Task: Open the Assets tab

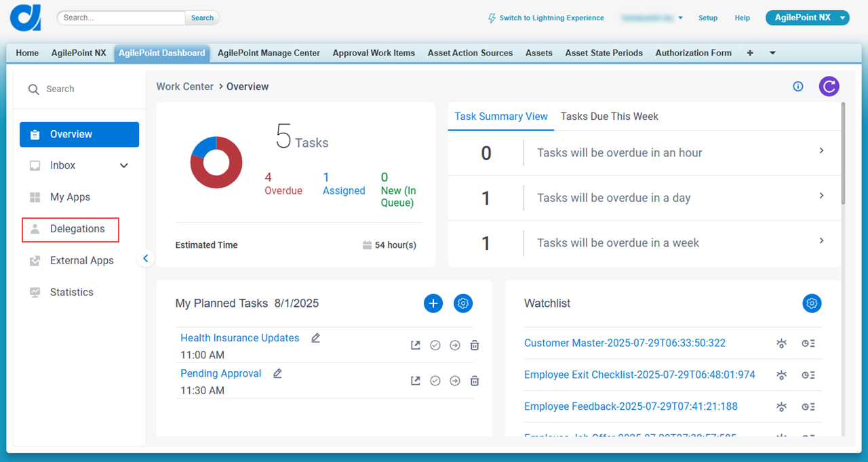Action: (x=539, y=53)
